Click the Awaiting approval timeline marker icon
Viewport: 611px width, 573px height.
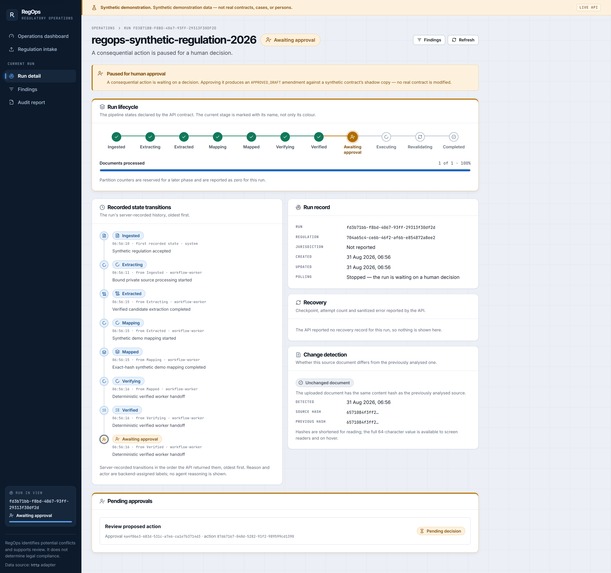[104, 439]
